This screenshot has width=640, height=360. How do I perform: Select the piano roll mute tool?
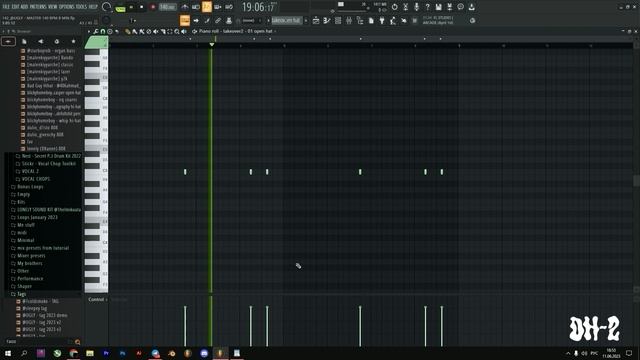click(156, 31)
